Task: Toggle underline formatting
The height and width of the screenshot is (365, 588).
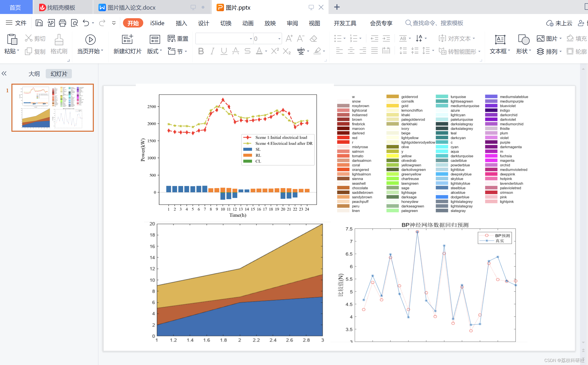Action: point(224,51)
